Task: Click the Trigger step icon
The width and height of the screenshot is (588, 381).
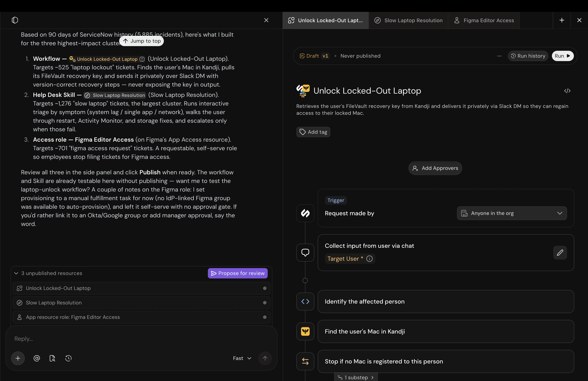Action: [x=305, y=213]
